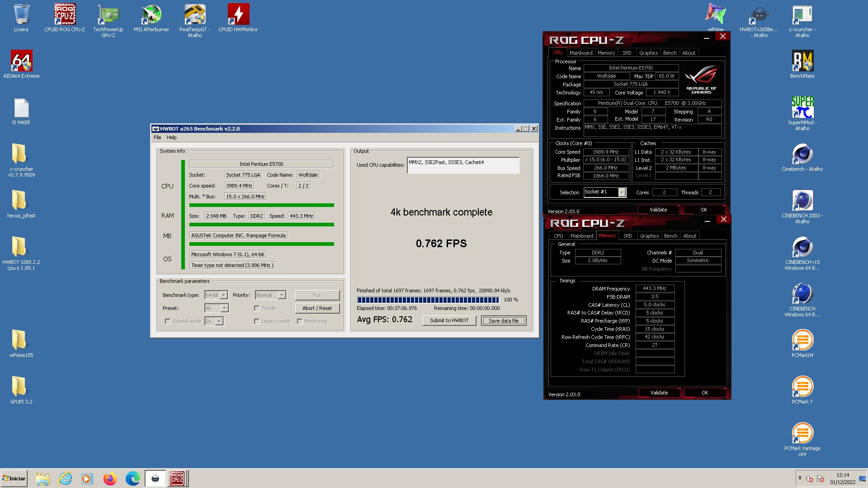This screenshot has height=488, width=868.
Task: Open Microsoft Edge from the taskbar
Action: tap(132, 479)
